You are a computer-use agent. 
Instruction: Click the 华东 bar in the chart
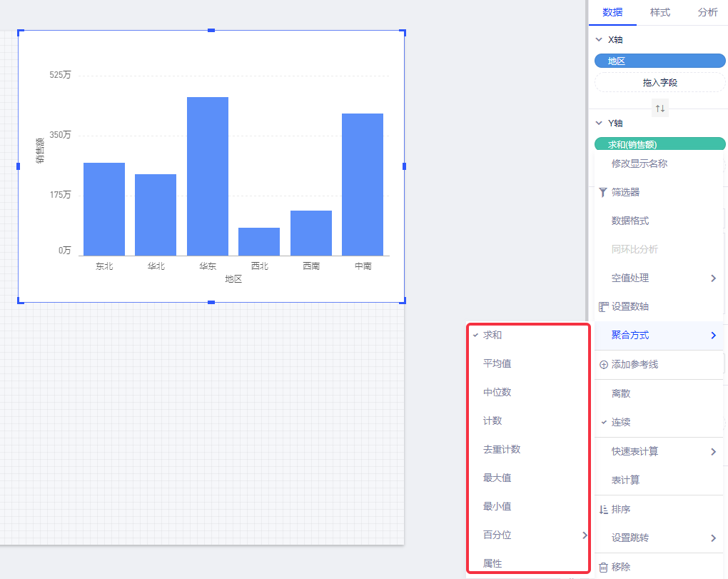click(x=208, y=176)
